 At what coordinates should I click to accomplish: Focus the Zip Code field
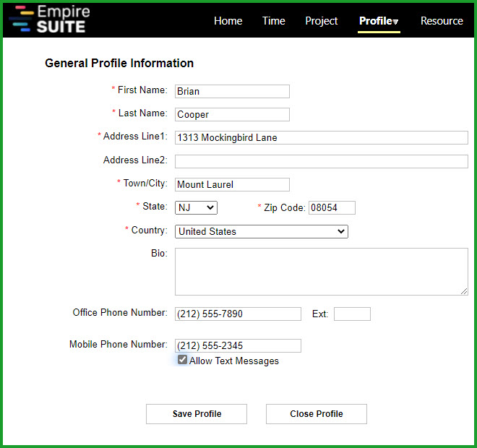[332, 207]
